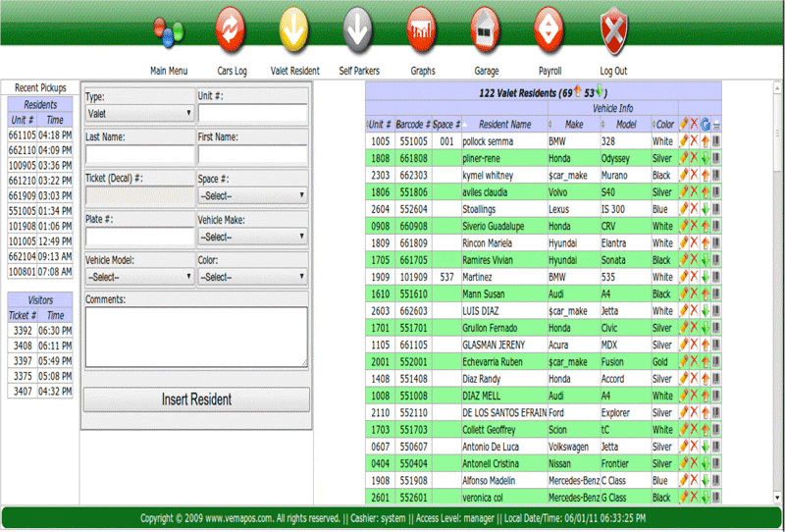The height and width of the screenshot is (532, 785).
Task: Click into the Comments text area
Action: coord(196,337)
